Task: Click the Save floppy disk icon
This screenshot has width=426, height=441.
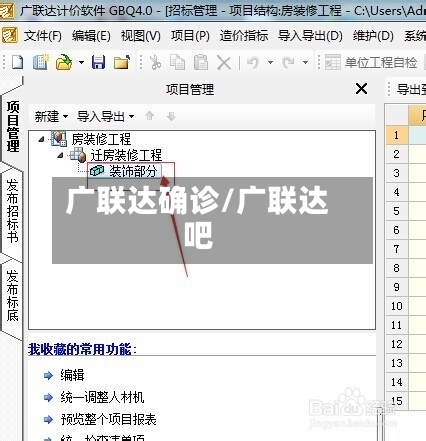Action: pos(98,62)
